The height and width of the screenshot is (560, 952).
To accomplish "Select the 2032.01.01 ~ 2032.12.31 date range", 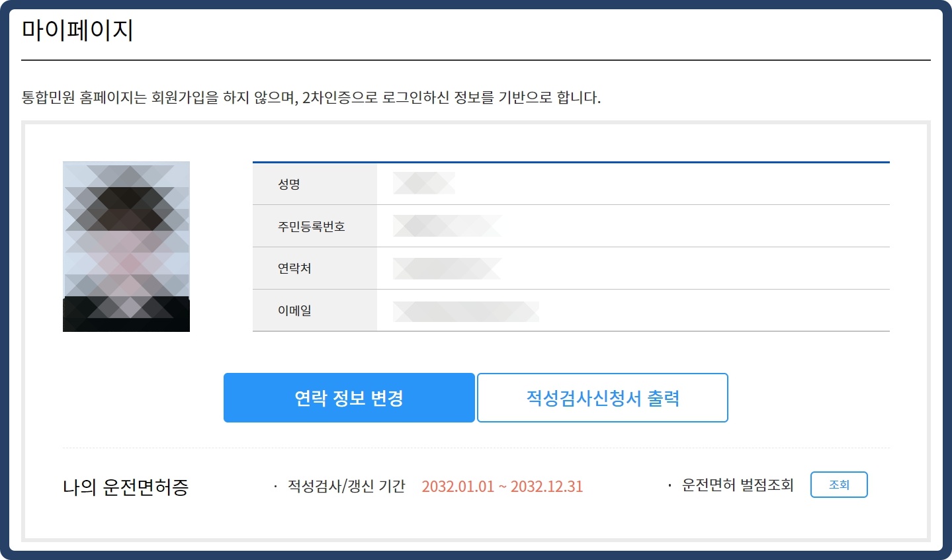I will tap(503, 486).
